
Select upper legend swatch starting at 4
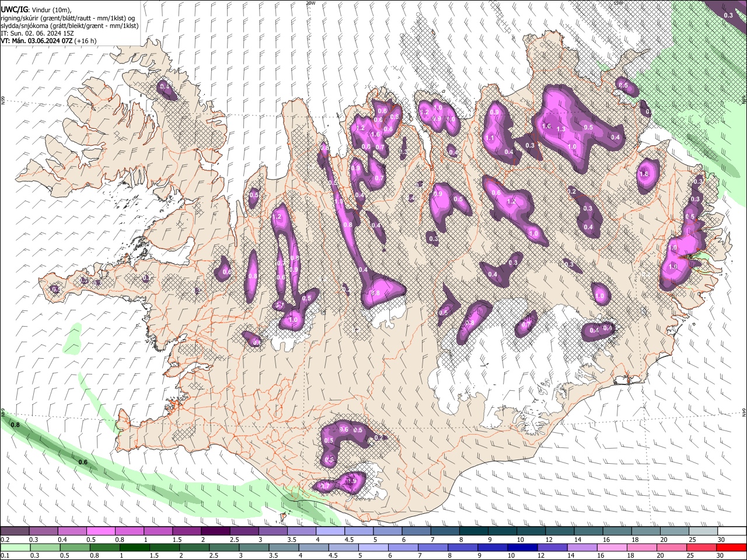[330, 531]
